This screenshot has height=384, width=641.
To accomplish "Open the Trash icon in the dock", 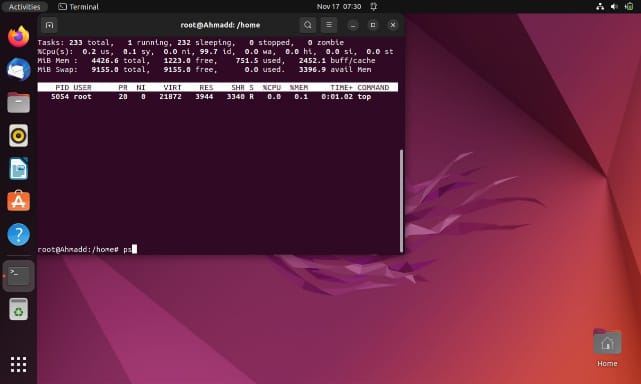I will [18, 309].
